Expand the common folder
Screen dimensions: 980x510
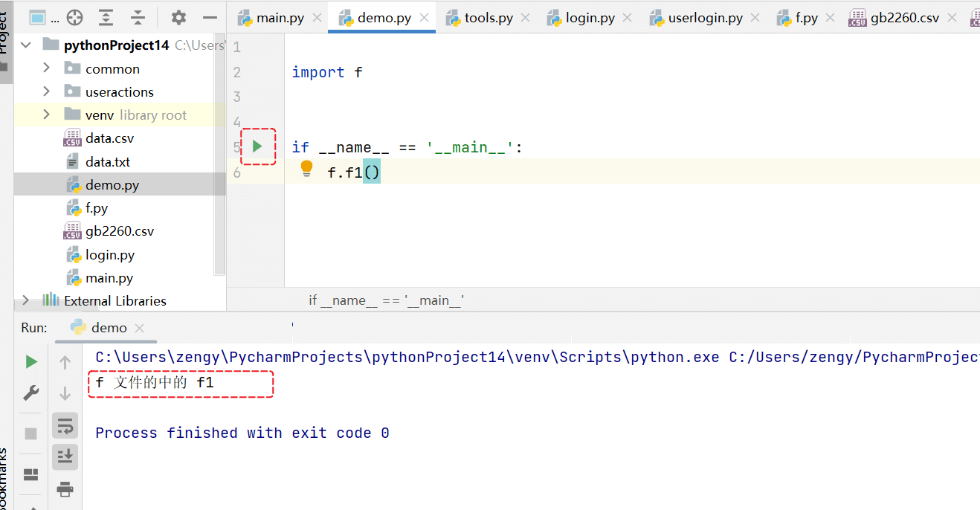pos(47,68)
